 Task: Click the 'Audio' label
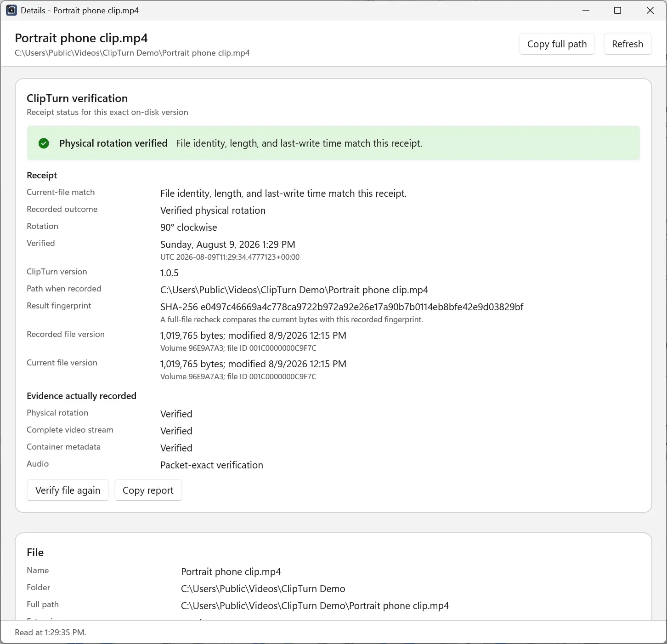point(38,464)
